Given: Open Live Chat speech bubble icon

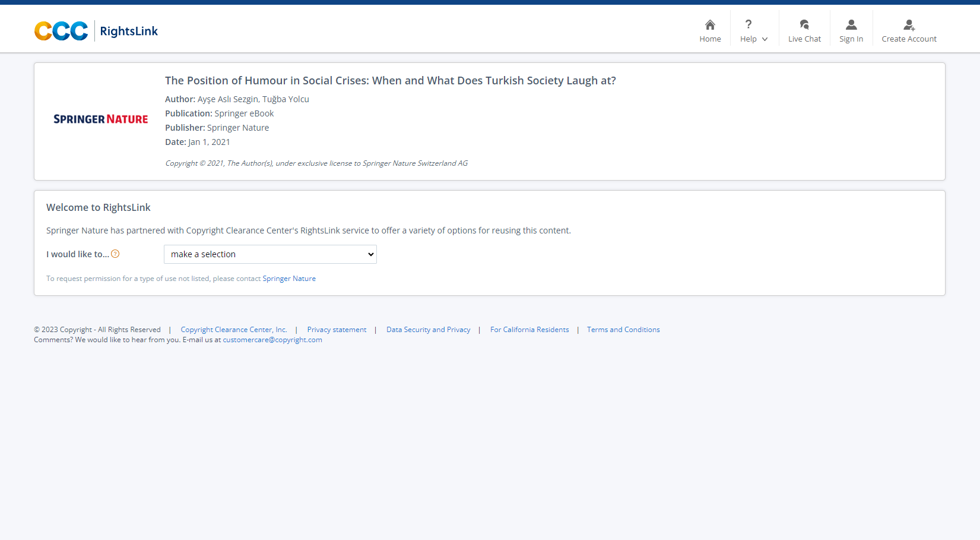Looking at the screenshot, I should tap(804, 24).
